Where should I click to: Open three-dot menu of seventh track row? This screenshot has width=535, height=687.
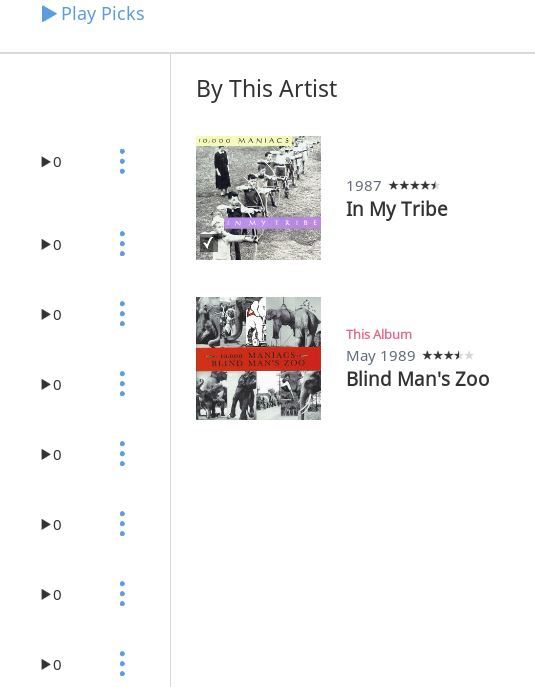pyautogui.click(x=122, y=594)
